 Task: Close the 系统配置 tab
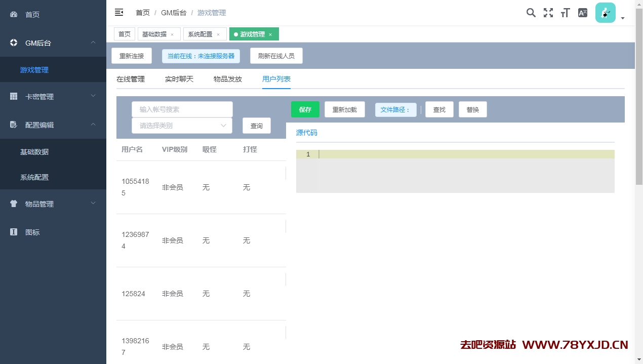point(218,34)
